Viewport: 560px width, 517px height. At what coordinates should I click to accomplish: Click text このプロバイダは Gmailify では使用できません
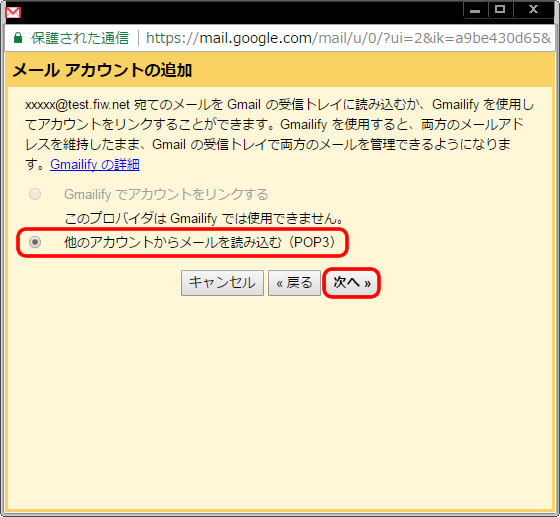pyautogui.click(x=204, y=218)
